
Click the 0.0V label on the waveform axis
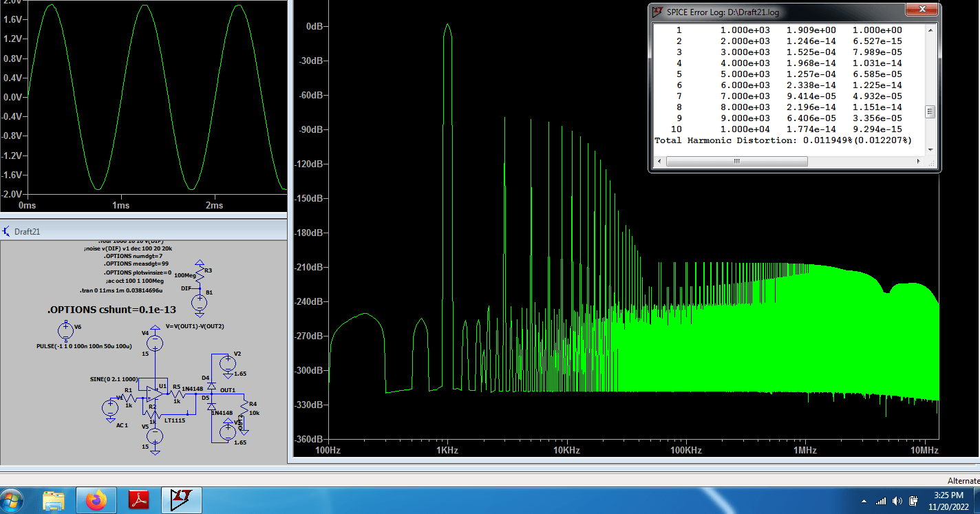coord(13,97)
